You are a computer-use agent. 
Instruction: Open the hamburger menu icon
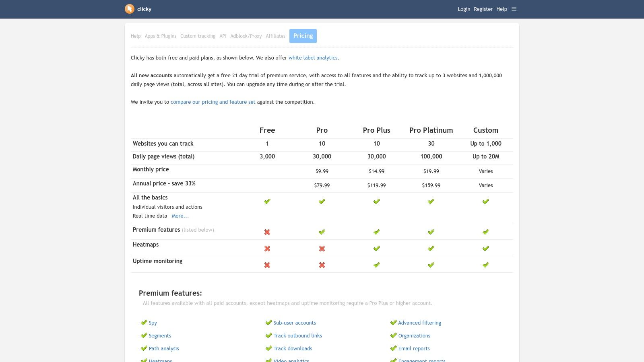click(514, 9)
